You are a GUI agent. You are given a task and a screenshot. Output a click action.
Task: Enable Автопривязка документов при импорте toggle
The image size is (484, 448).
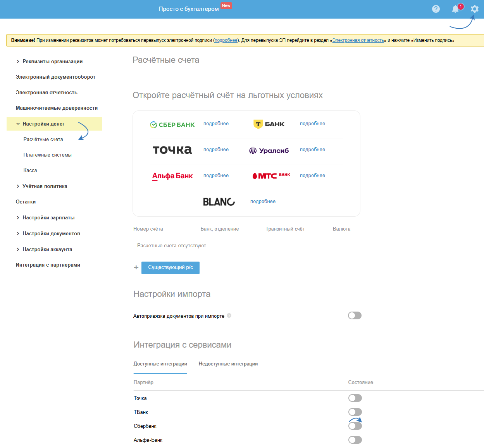pos(355,315)
